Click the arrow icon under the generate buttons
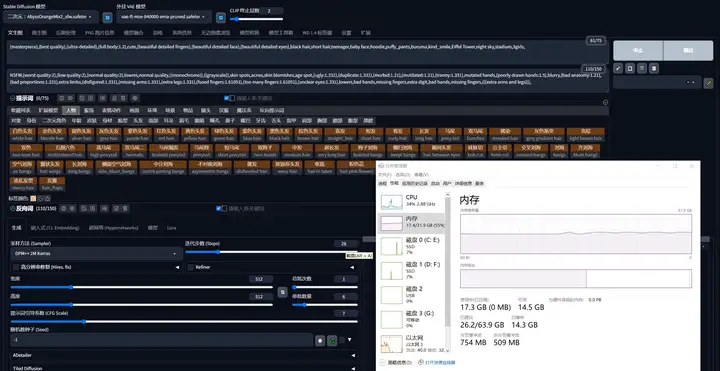 point(618,68)
